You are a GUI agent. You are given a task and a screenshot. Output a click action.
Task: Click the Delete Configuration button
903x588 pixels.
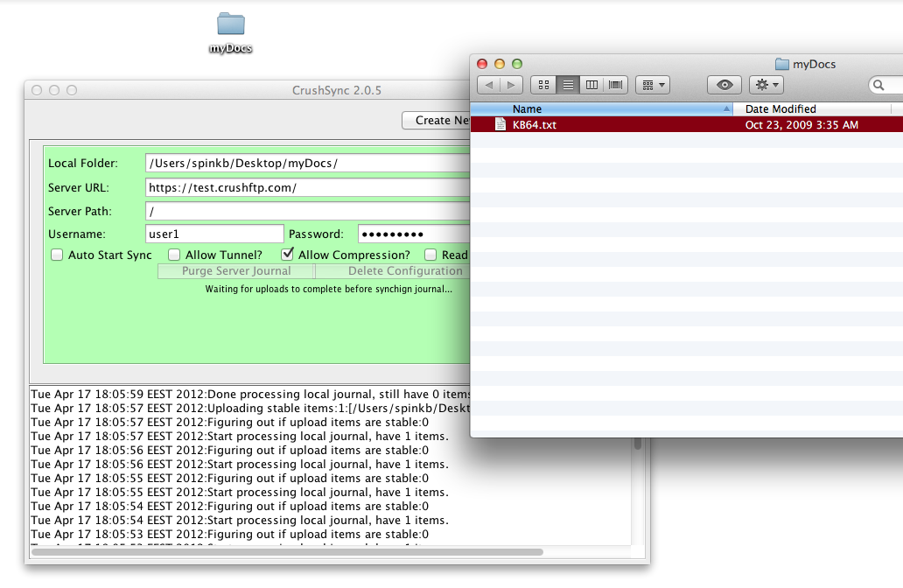393,270
